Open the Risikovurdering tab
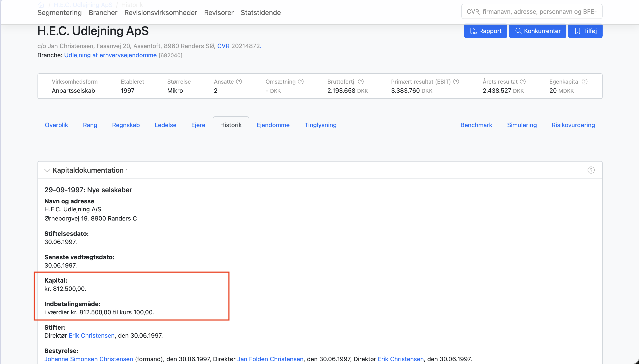 coord(573,125)
